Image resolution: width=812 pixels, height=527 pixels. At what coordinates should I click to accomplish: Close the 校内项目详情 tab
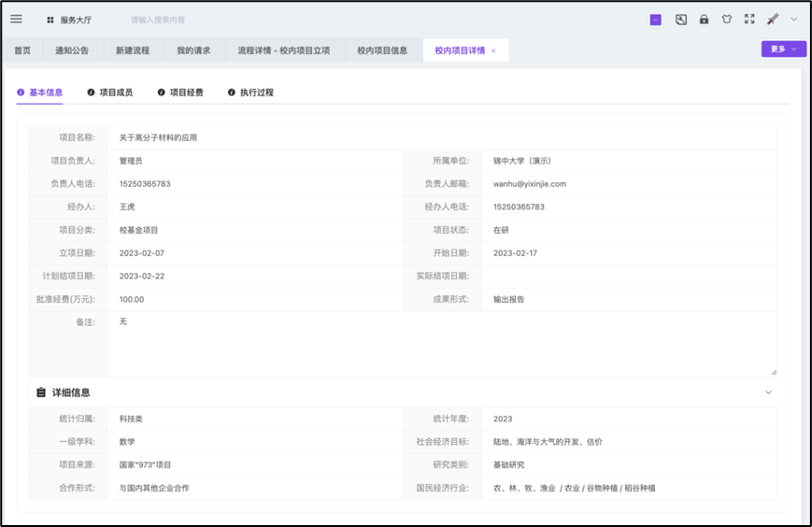click(493, 50)
